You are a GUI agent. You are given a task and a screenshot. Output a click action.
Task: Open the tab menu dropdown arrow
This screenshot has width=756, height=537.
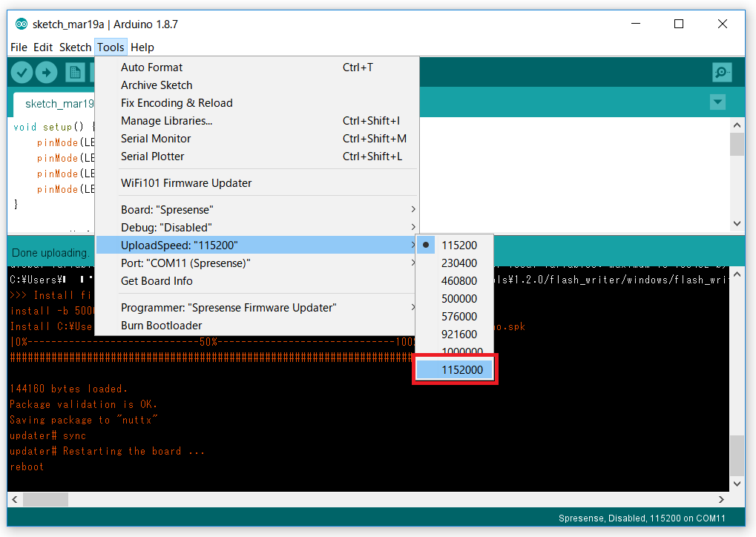pyautogui.click(x=717, y=102)
